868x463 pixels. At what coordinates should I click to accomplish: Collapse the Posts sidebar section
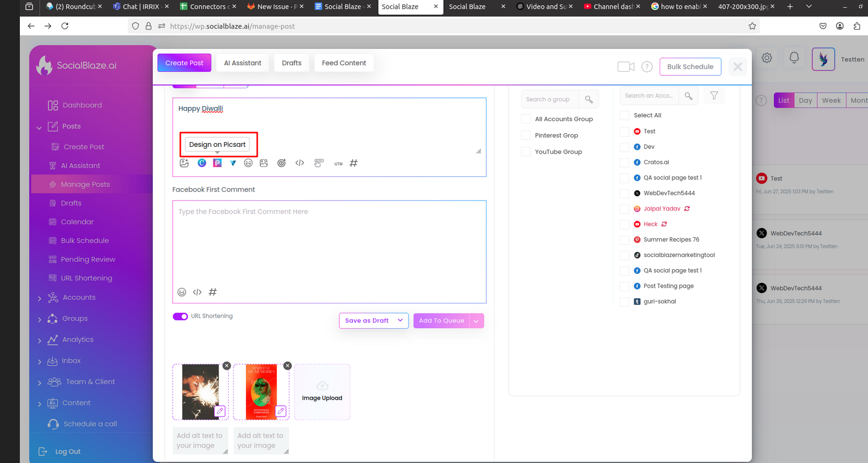(39, 127)
